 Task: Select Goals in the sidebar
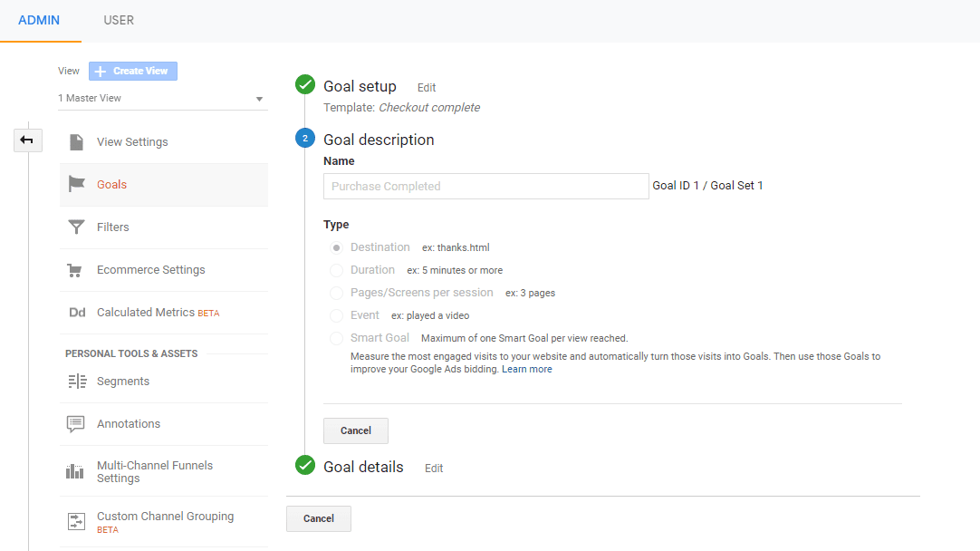[x=111, y=184]
